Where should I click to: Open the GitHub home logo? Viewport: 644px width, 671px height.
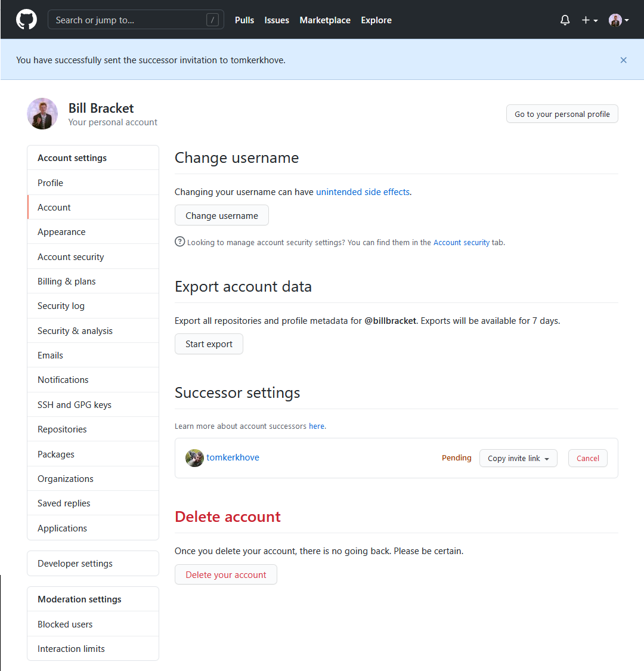(x=26, y=20)
